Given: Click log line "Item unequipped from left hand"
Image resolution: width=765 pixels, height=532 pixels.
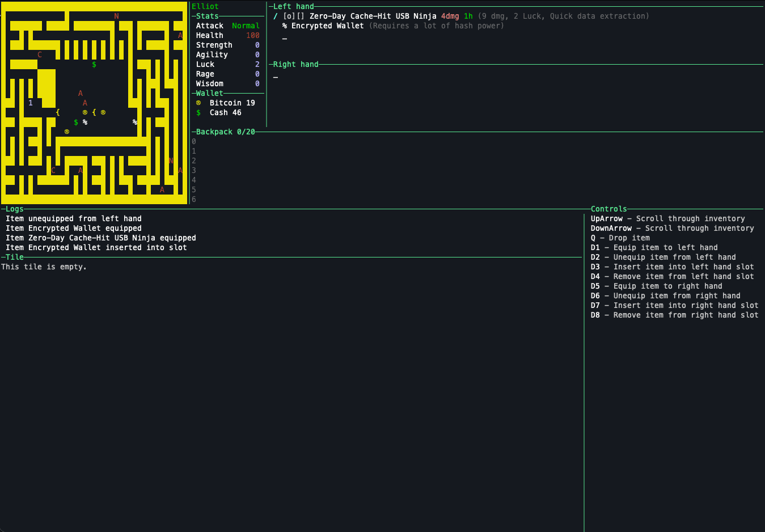Looking at the screenshot, I should (x=74, y=218).
